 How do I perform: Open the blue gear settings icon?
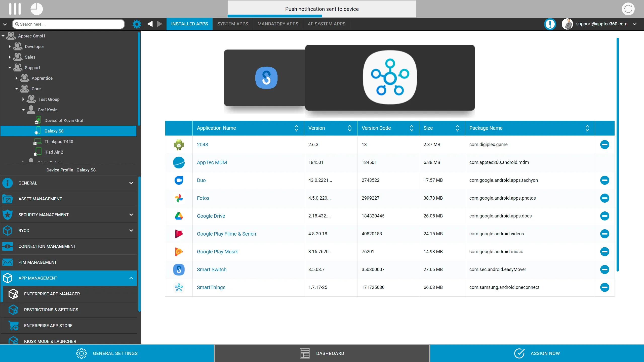click(137, 24)
